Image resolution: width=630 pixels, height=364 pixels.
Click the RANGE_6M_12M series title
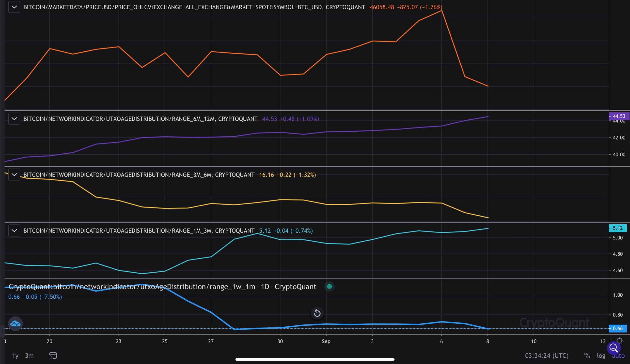click(141, 118)
